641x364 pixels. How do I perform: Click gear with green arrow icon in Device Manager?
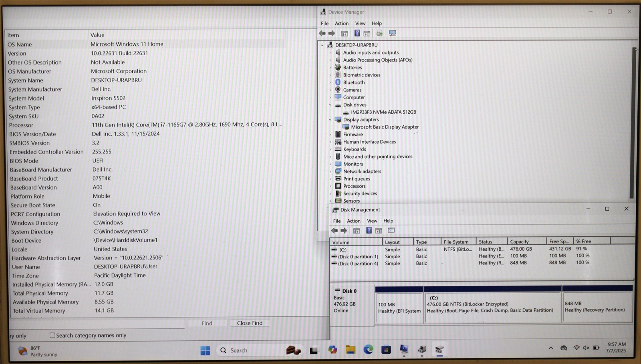(379, 33)
